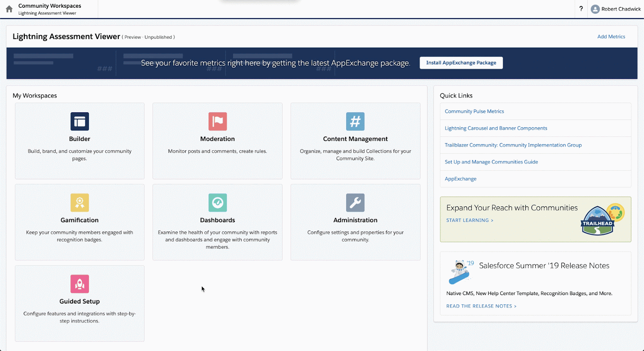
Task: Open the Moderation flag icon
Action: (218, 122)
